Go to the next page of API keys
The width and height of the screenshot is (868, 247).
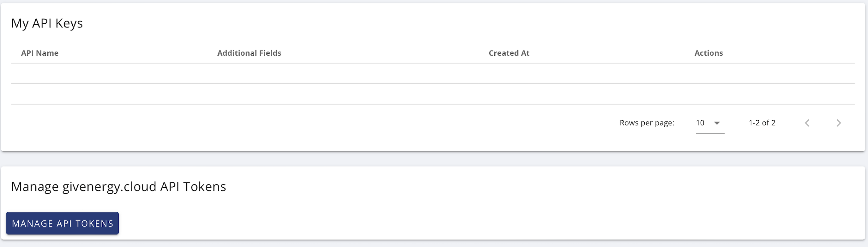point(839,123)
